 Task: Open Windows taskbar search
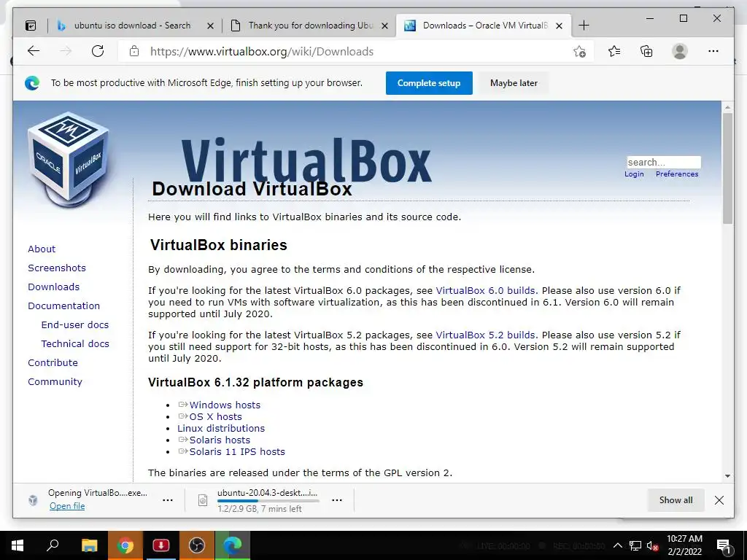53,545
